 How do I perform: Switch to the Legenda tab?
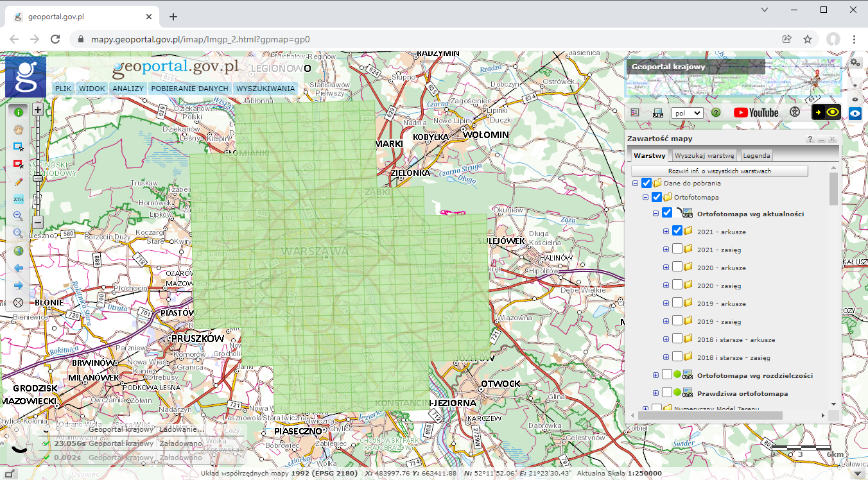(x=756, y=155)
